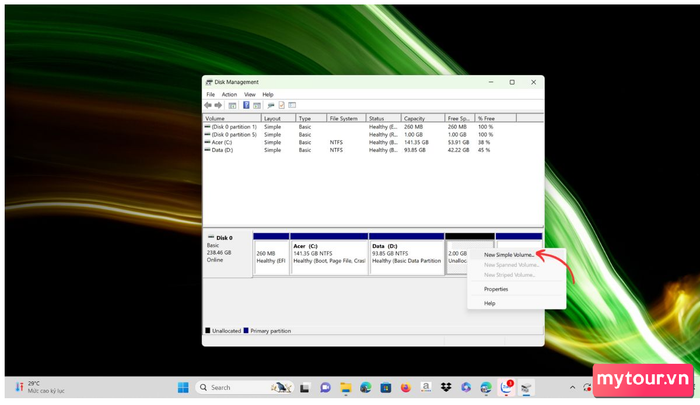
Task: Open File Explorer from the taskbar
Action: 344,387
